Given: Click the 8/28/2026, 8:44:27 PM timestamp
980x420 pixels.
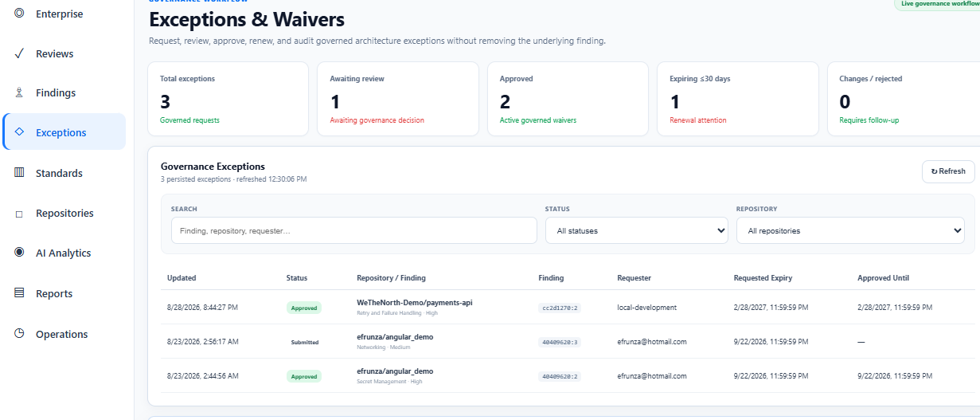Looking at the screenshot, I should (x=202, y=308).
